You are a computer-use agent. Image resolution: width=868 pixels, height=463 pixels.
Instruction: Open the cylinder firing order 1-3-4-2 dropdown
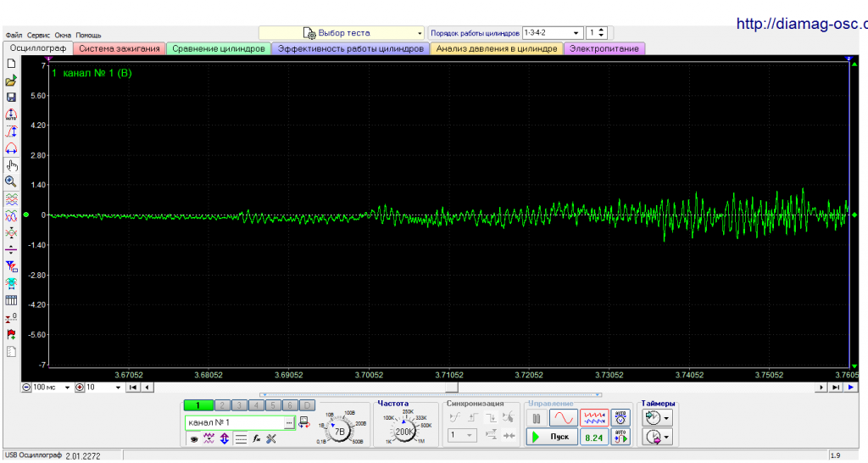coord(552,33)
